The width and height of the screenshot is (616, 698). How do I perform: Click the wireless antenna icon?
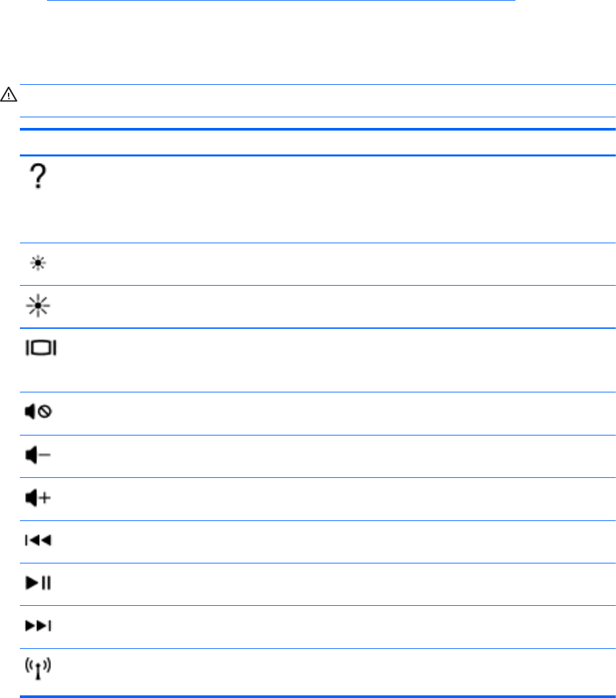pos(40,670)
